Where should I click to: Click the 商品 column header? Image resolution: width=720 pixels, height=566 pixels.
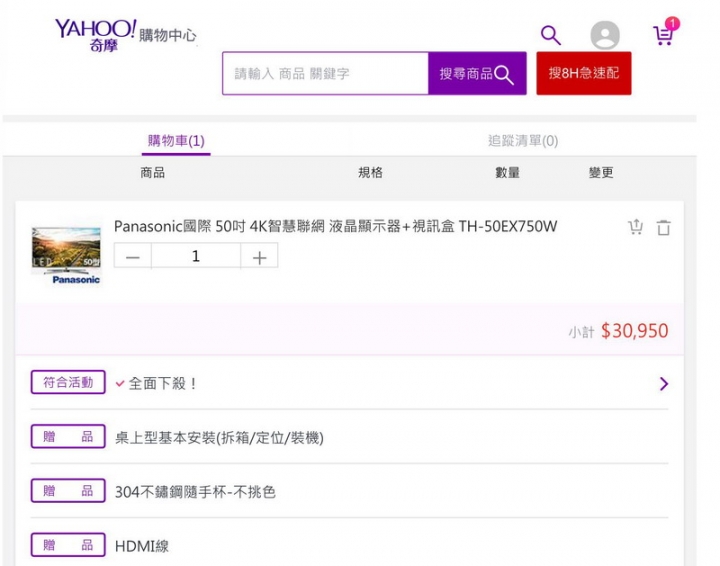pos(152,173)
